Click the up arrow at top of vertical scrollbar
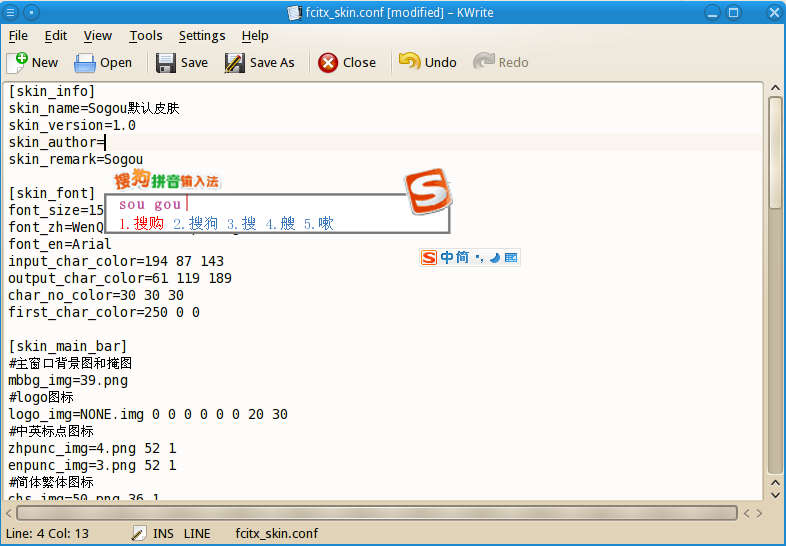This screenshot has height=546, width=786. click(775, 88)
